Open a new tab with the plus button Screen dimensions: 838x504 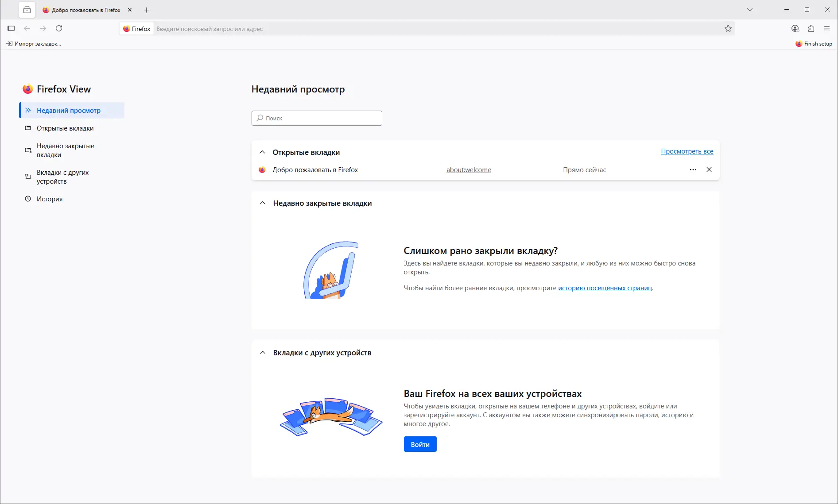[146, 10]
